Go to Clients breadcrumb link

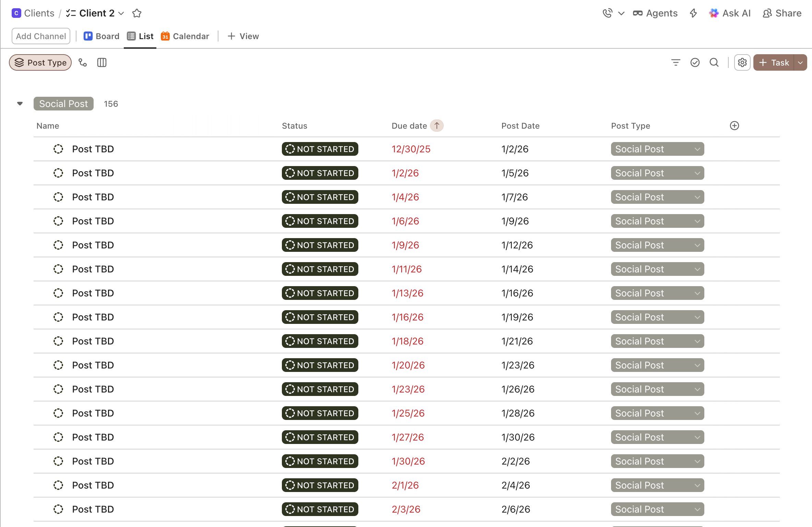pyautogui.click(x=39, y=13)
